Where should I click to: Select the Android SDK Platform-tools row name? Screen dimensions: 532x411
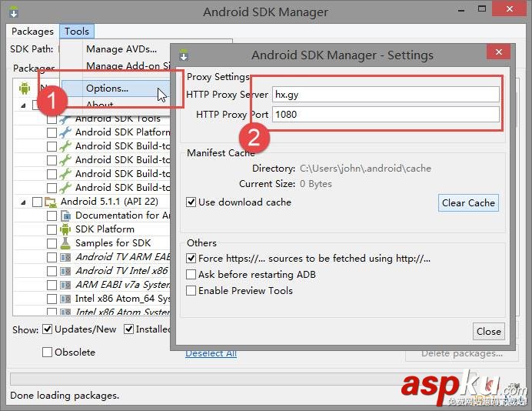(x=122, y=132)
